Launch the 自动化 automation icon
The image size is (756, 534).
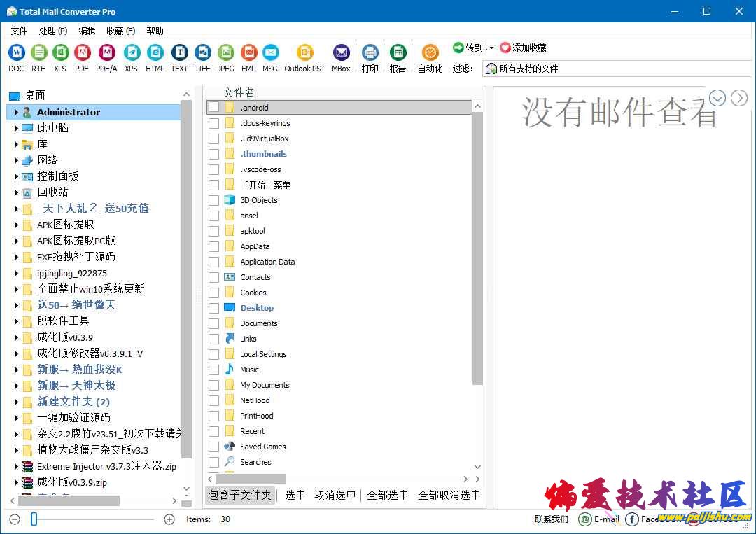[430, 52]
